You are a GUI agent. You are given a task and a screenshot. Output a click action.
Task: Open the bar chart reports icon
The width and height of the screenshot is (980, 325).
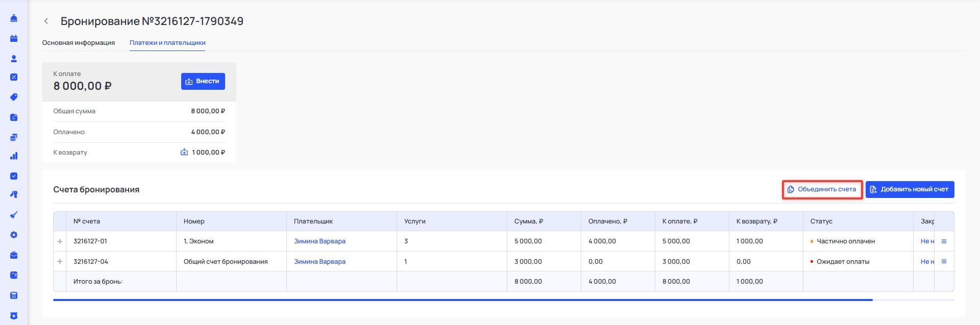coord(14,156)
